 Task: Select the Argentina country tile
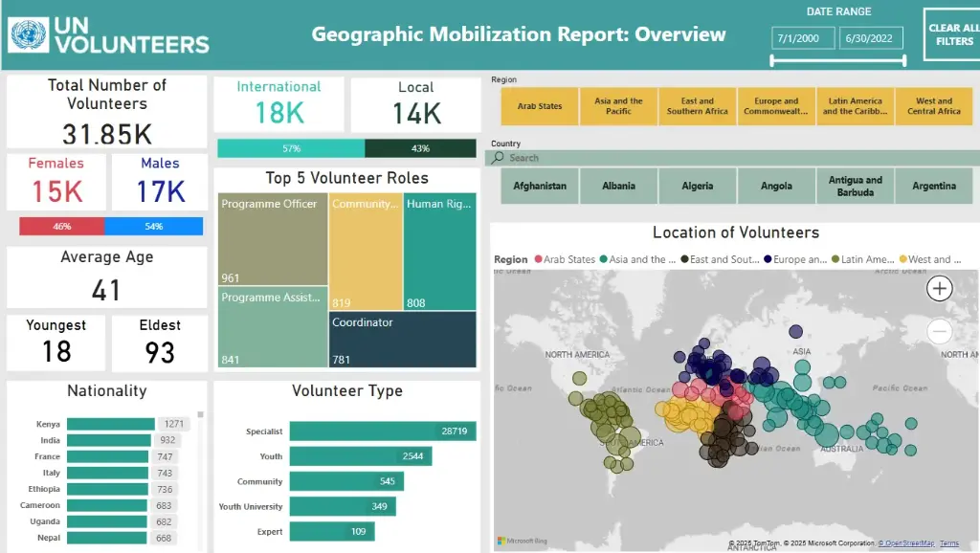point(933,186)
